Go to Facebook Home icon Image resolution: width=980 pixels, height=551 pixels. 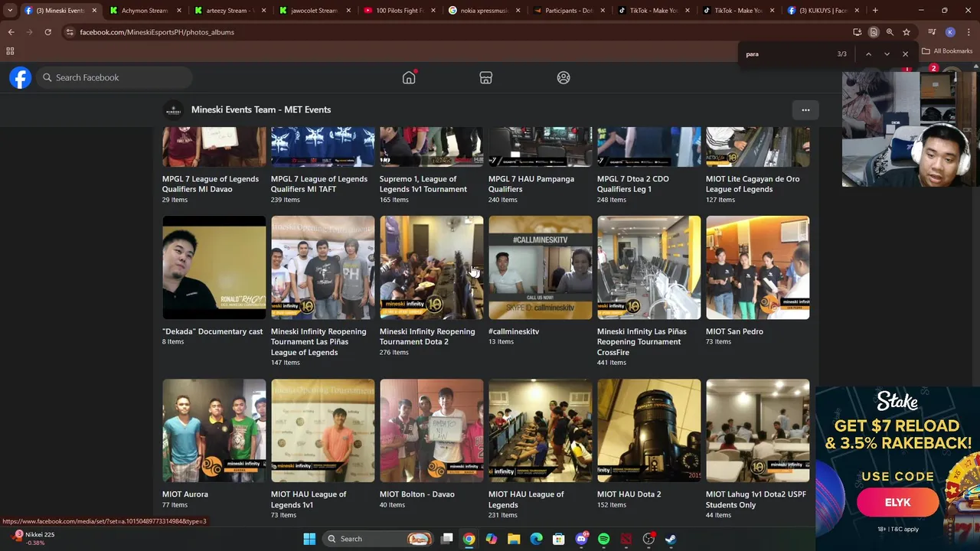coord(409,77)
